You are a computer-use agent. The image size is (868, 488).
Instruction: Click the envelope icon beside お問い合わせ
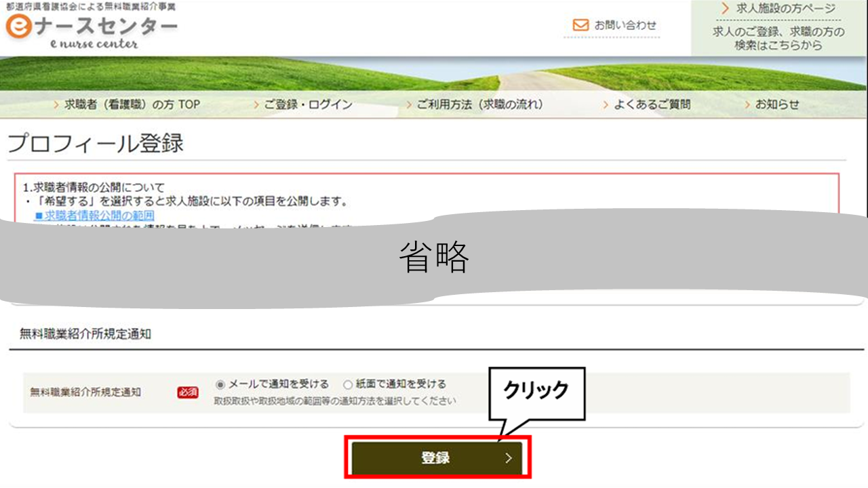(580, 25)
